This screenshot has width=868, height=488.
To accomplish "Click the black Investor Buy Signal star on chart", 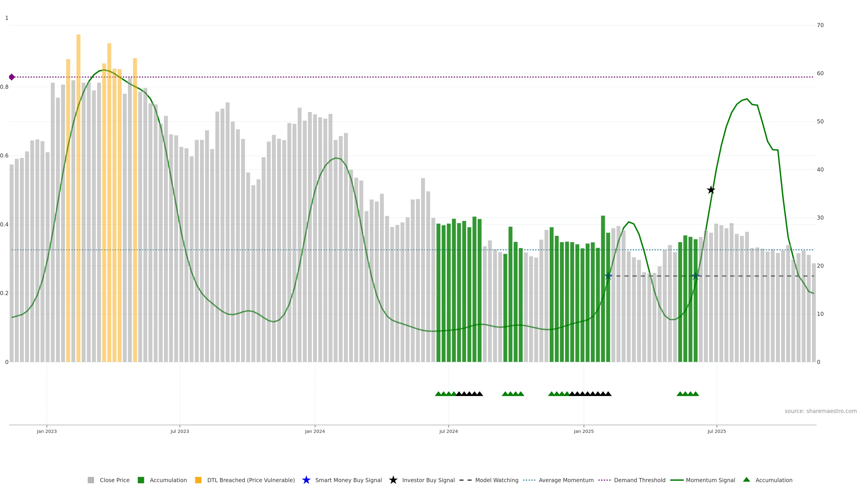I will click(711, 190).
